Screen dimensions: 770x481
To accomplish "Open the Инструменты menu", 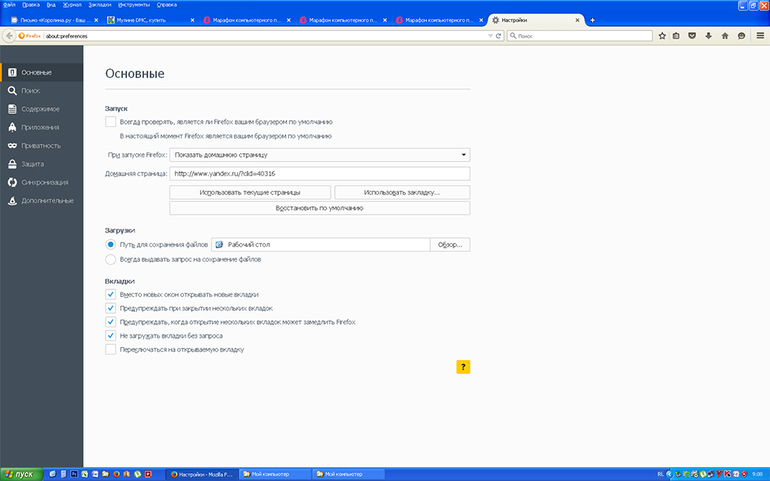I will (x=134, y=5).
